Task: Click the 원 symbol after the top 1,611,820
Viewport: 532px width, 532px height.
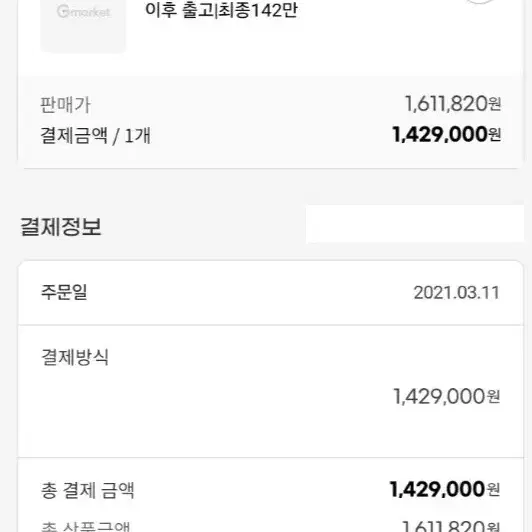Action: [495, 104]
